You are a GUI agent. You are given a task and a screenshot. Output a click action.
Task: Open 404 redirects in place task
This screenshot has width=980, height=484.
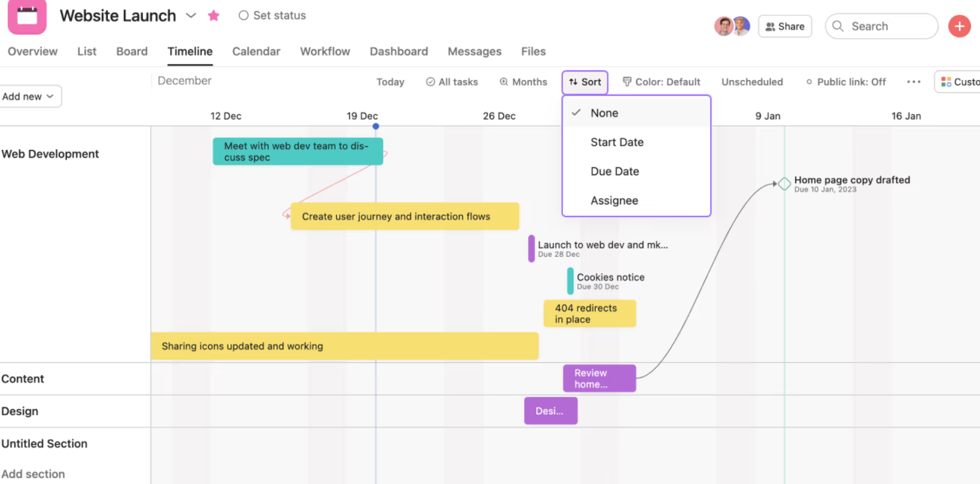click(590, 314)
